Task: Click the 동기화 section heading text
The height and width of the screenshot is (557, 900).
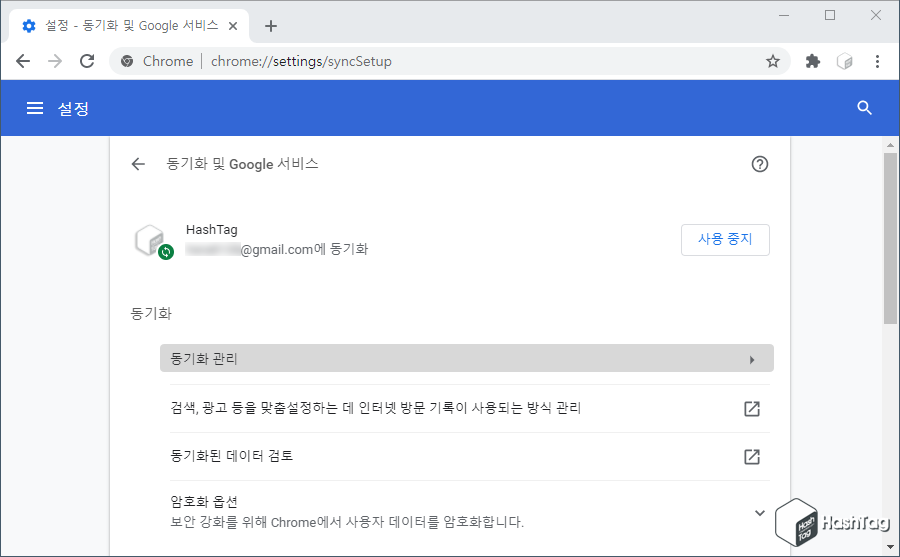Action: [x=152, y=313]
